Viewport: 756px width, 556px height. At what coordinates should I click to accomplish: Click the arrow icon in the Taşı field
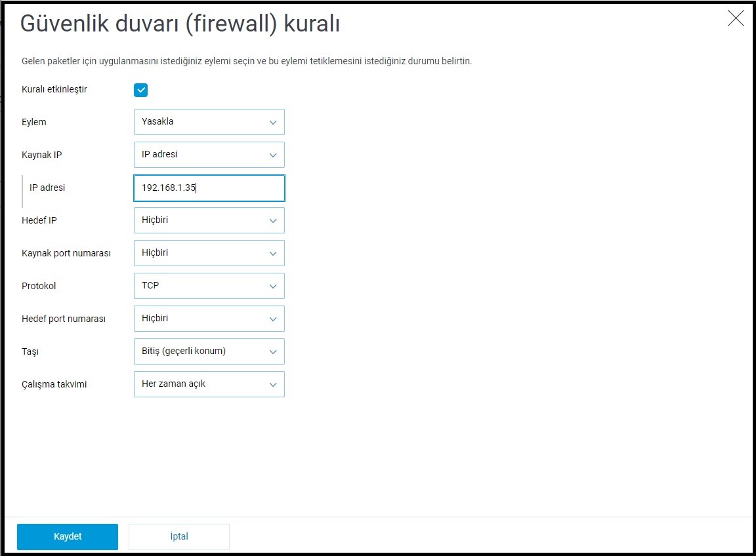pos(273,352)
